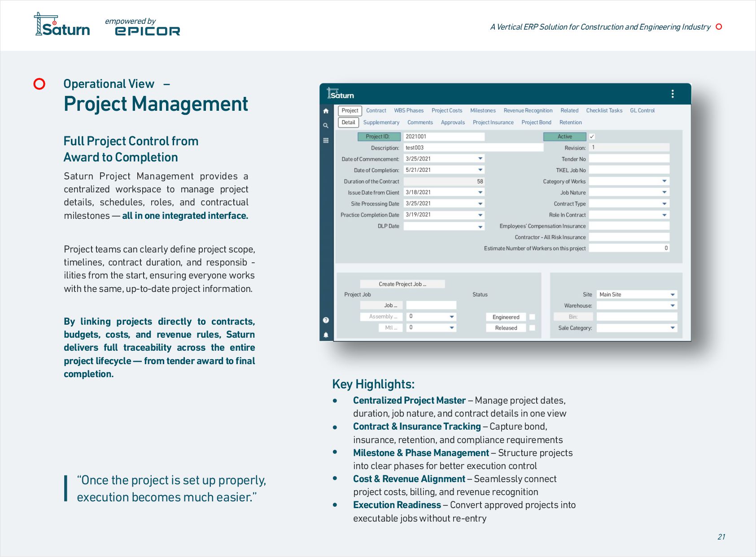The image size is (756, 557).
Task: Expand the Issue Date from Client picker
Action: pyautogui.click(x=480, y=192)
